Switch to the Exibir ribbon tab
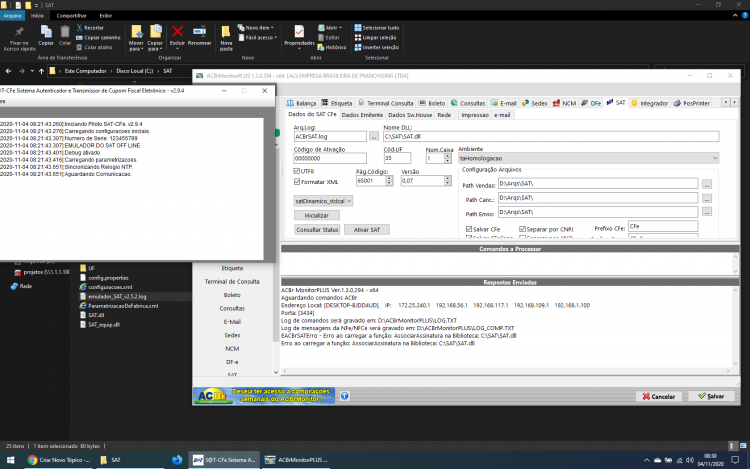This screenshot has height=469, width=750. [x=106, y=16]
